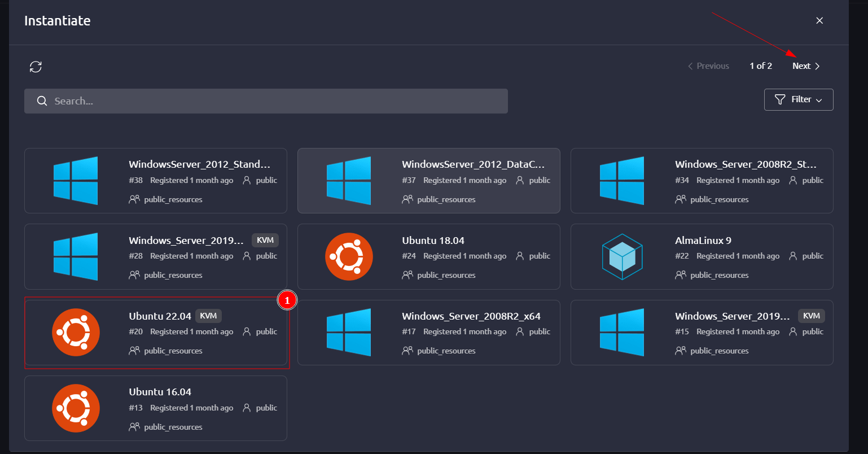The width and height of the screenshot is (868, 454).
Task: Click Windows logo of WindowsServer_2012_Stand template
Action: (76, 181)
